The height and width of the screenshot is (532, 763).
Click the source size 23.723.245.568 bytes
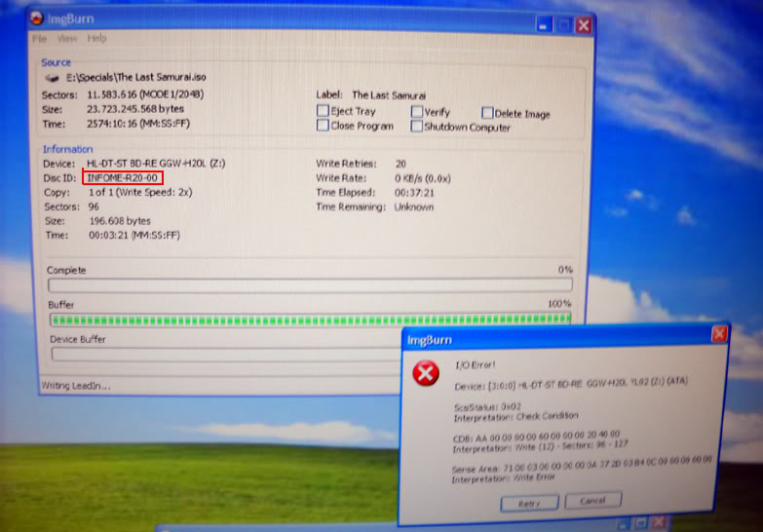click(x=135, y=109)
